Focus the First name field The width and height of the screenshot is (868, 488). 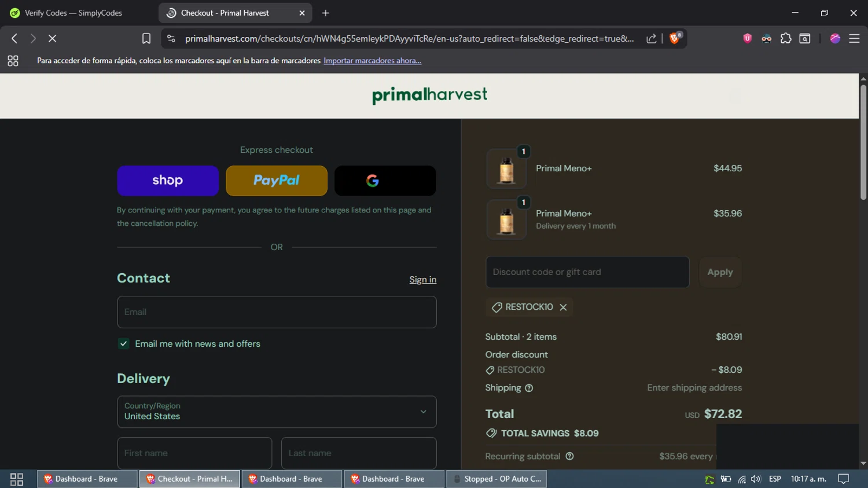coord(194,453)
